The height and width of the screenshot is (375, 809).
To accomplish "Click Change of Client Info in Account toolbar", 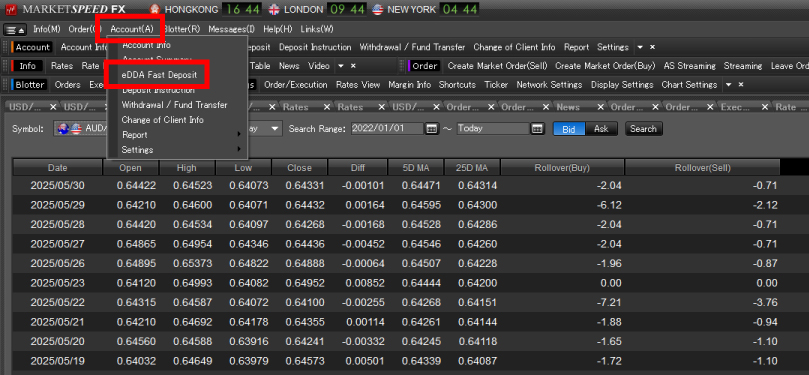I will point(514,47).
